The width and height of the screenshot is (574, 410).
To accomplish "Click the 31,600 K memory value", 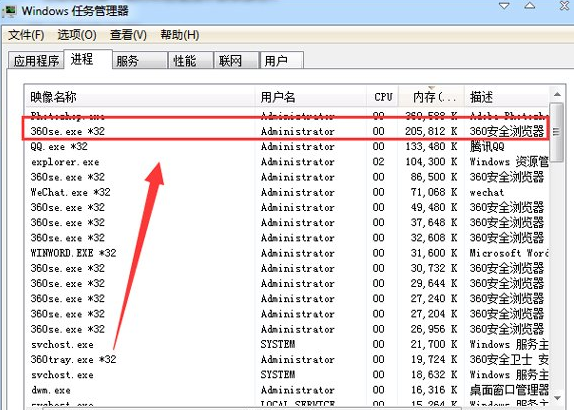I will 433,253.
